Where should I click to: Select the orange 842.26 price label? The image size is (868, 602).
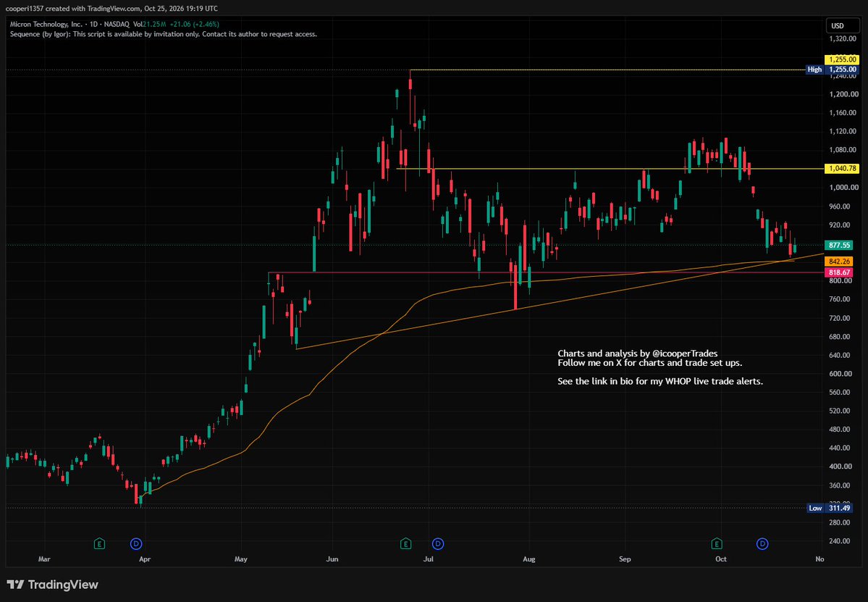click(x=838, y=262)
